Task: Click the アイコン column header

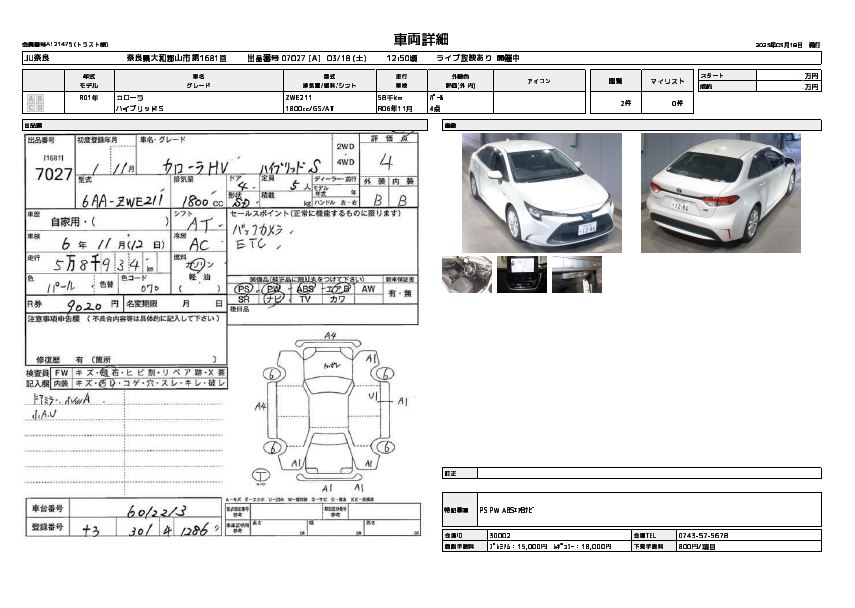Action: (539, 81)
